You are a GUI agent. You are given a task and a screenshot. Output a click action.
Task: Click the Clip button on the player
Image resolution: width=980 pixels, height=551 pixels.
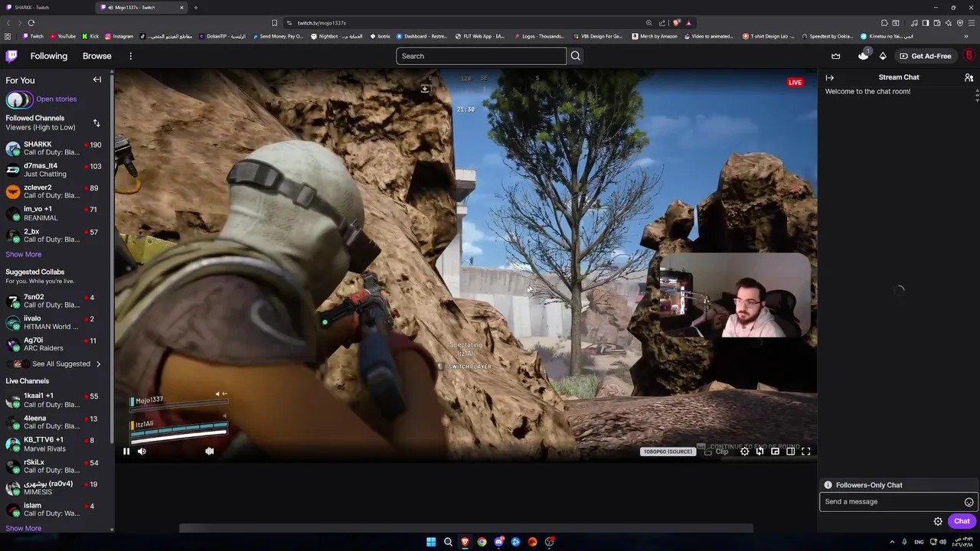coord(717,452)
